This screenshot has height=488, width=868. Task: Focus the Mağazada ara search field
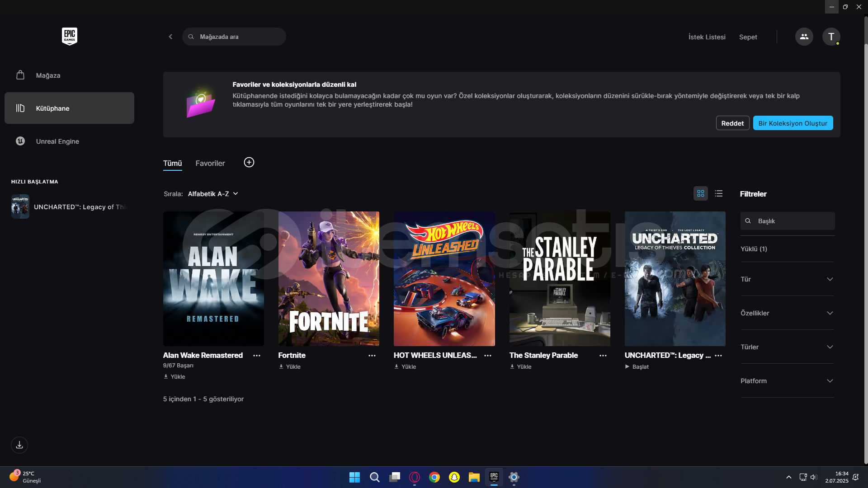coord(234,37)
